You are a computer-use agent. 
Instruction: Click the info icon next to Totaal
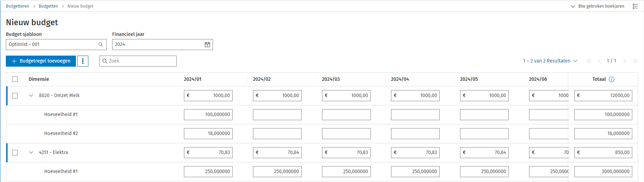click(x=612, y=79)
